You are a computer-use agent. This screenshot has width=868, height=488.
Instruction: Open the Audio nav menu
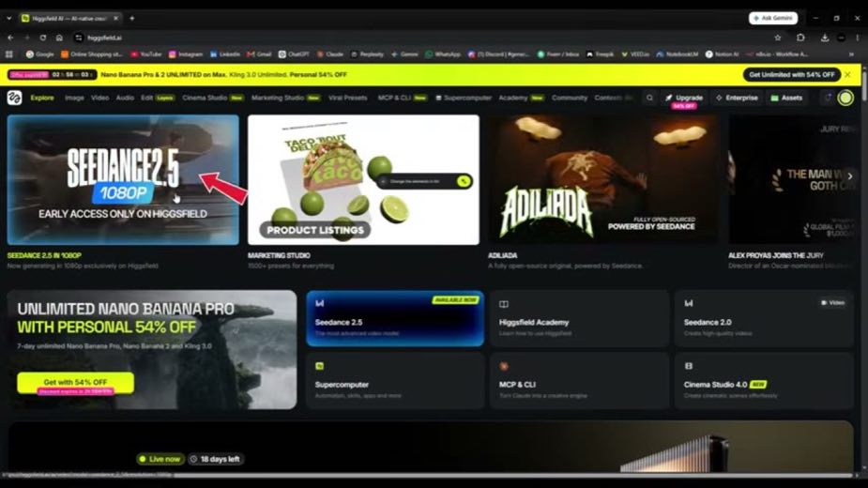pyautogui.click(x=125, y=98)
